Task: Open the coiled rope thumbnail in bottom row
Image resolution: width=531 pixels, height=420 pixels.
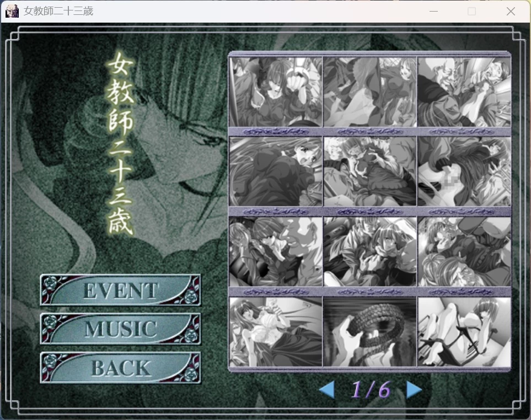Action: point(370,332)
